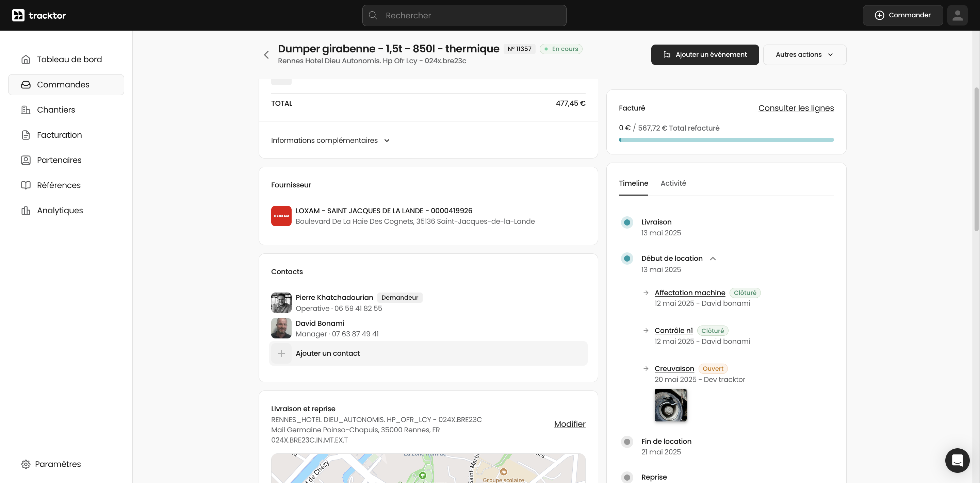Click the 477,45 € total amount
The width and height of the screenshot is (980, 483).
(571, 103)
